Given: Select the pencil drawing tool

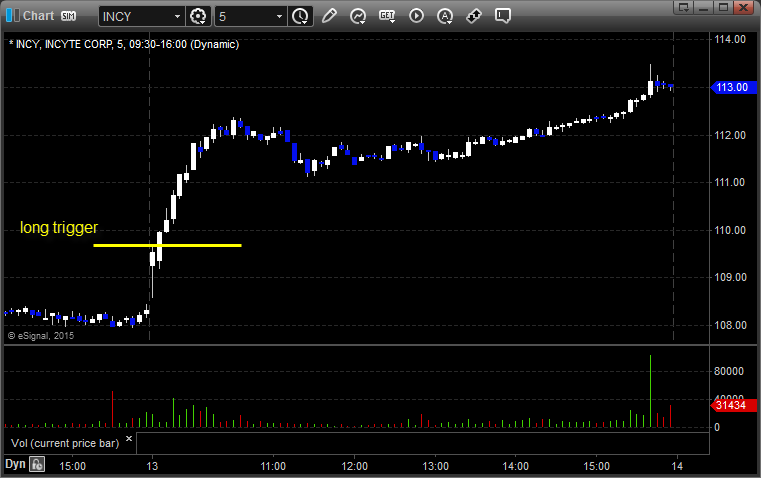Looking at the screenshot, I should pyautogui.click(x=329, y=16).
